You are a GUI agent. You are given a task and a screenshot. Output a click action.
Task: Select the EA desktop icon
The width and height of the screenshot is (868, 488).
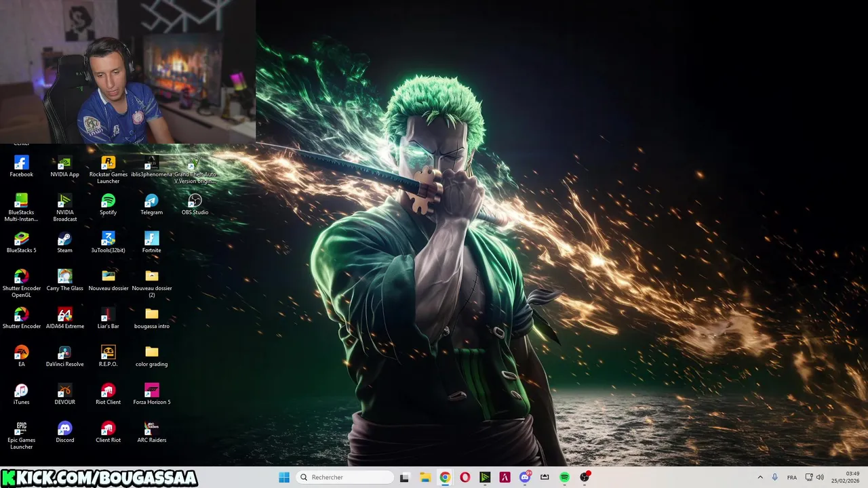[x=21, y=356]
